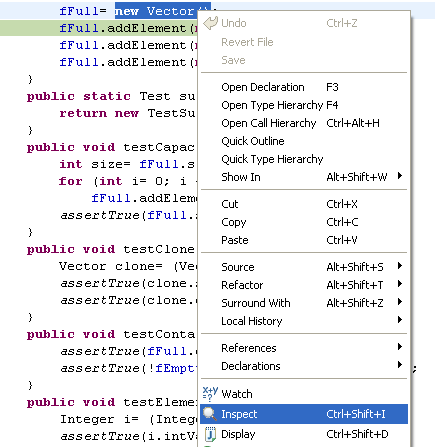Click the Local History menu label
This screenshot has height=447, width=435.
[252, 321]
